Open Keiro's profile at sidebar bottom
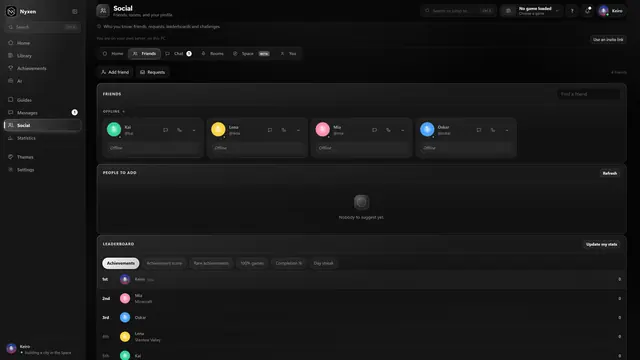640x360 pixels. 42,349
